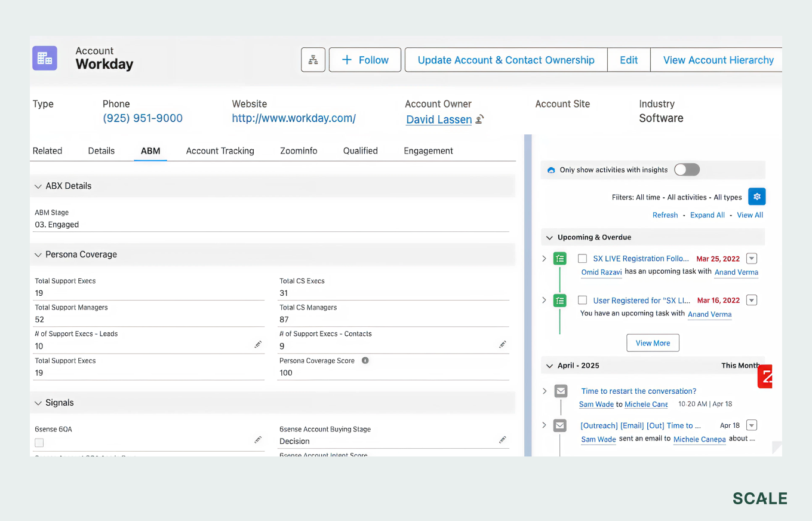Click the red ZoomInfo side badge
This screenshot has width=812, height=521.
tap(765, 376)
